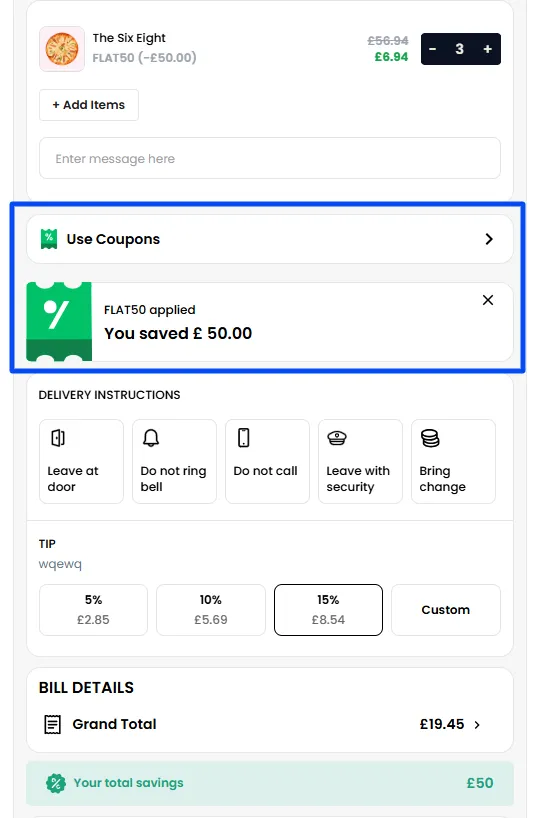Click the Use Coupons label
The height and width of the screenshot is (818, 543).
click(x=113, y=239)
